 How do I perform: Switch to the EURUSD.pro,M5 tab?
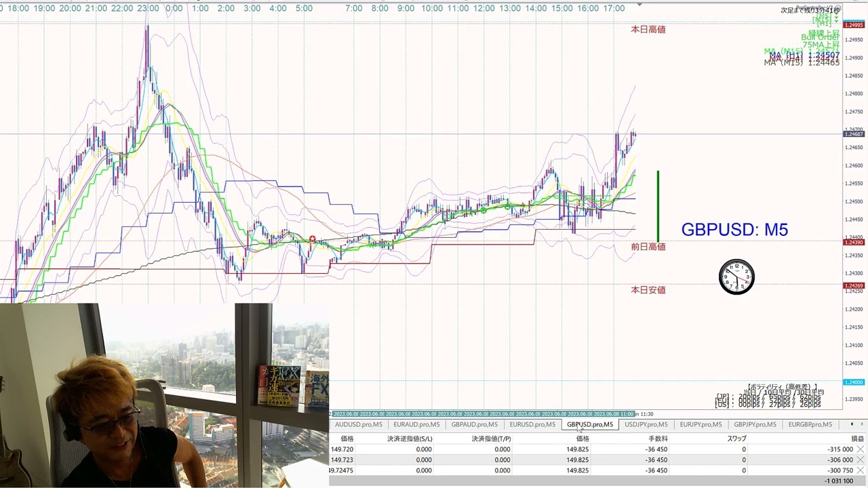tap(532, 425)
